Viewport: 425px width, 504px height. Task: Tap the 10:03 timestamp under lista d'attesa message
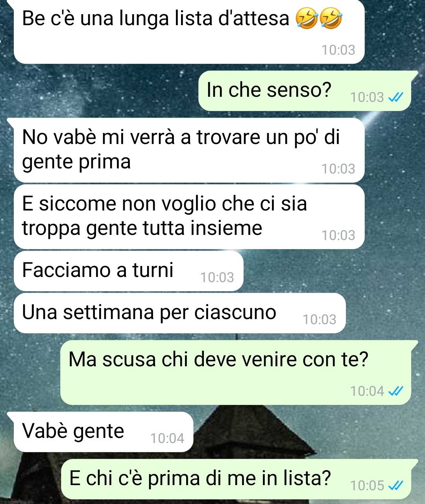pos(338,50)
